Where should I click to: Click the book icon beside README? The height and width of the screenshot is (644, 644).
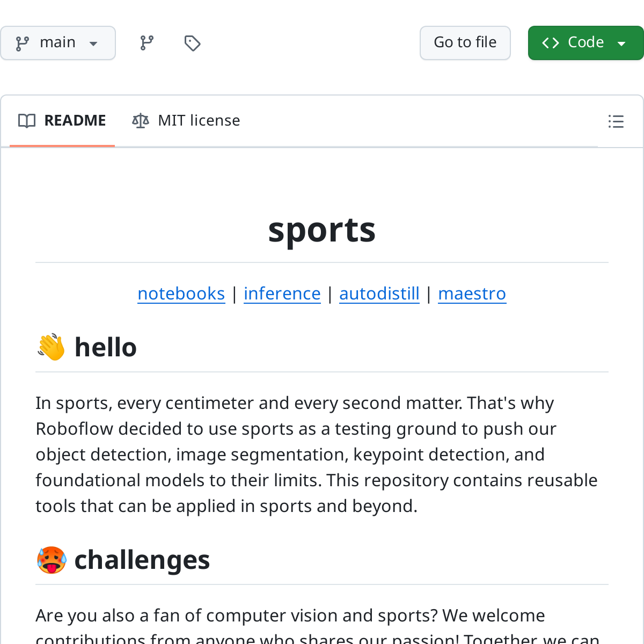[x=26, y=121]
